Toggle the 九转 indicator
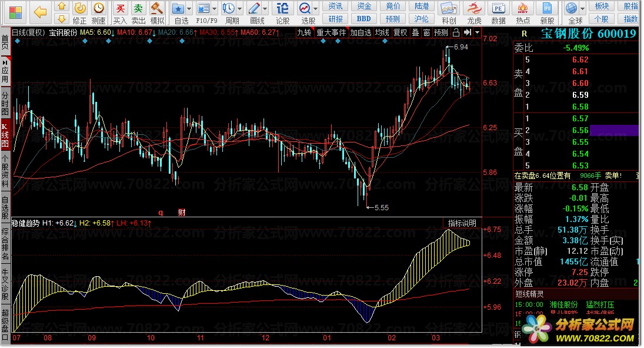 (304, 32)
